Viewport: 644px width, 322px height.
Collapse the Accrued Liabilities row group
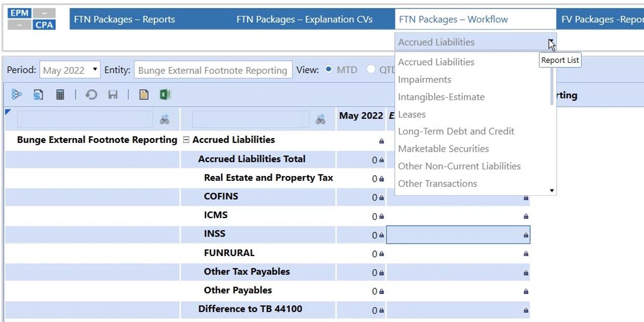[186, 140]
